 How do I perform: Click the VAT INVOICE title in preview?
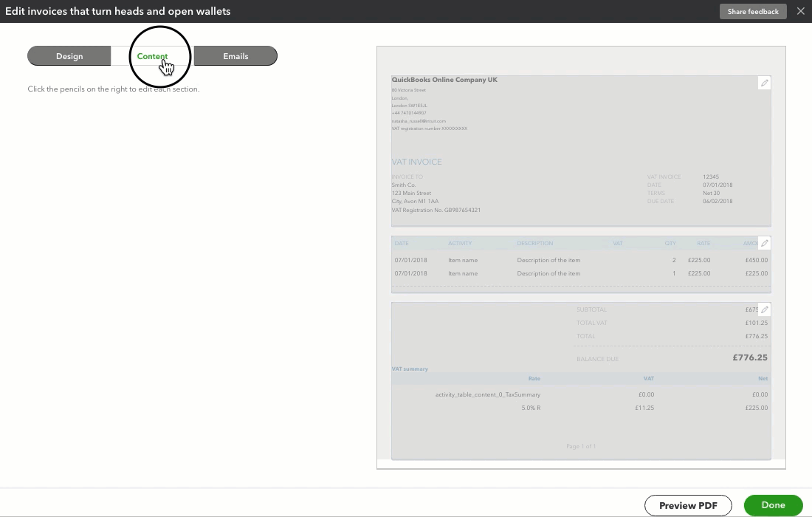417,162
